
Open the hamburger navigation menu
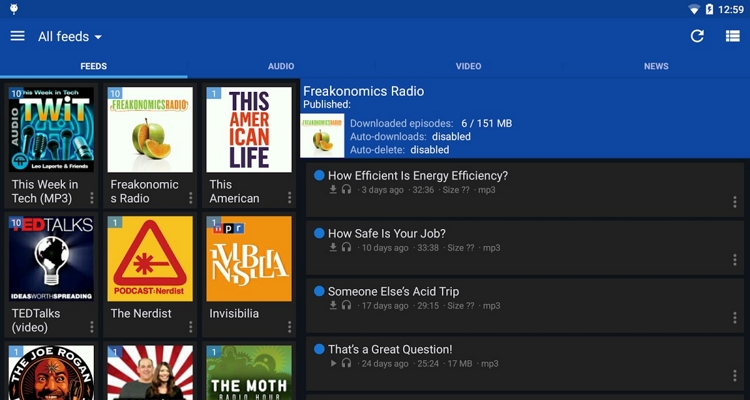click(x=18, y=36)
